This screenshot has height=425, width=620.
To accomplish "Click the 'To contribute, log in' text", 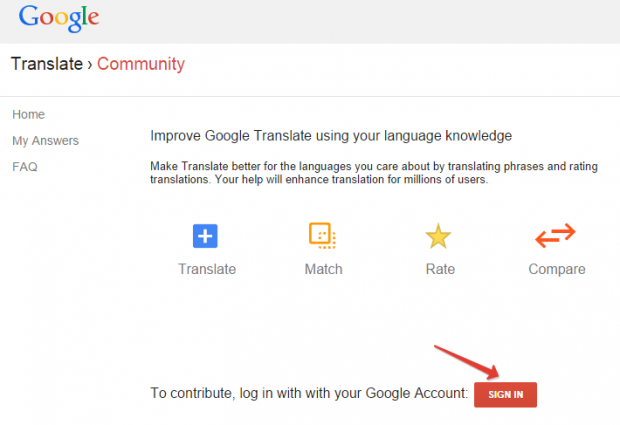I will [309, 393].
